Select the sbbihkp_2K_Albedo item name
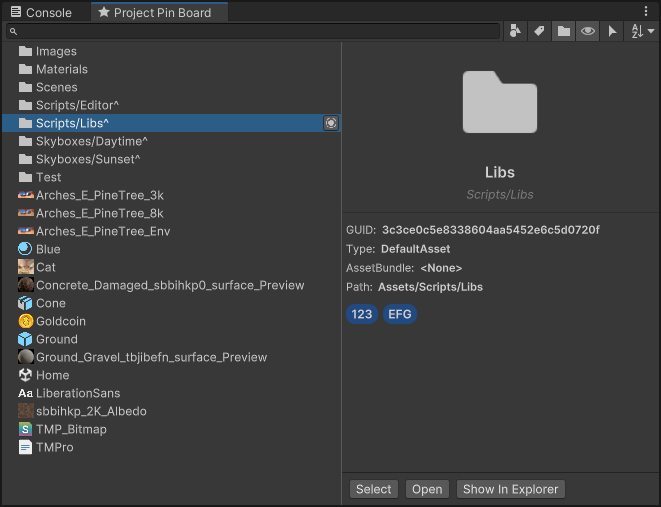Viewport: 661px width, 507px height. [91, 411]
